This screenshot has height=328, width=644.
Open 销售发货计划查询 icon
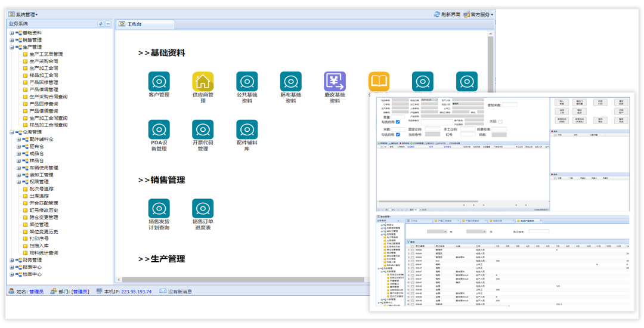pos(159,209)
